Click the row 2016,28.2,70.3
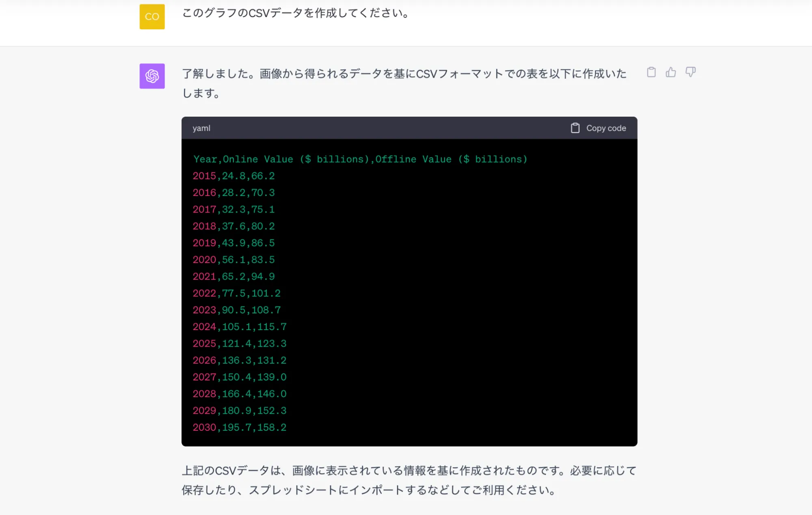This screenshot has height=515, width=812. [234, 193]
